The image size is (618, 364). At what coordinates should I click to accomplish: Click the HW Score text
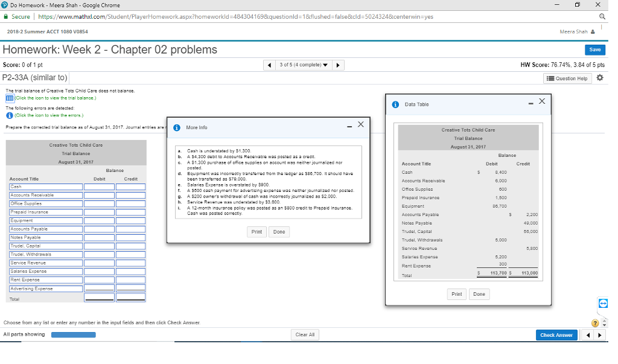point(562,65)
